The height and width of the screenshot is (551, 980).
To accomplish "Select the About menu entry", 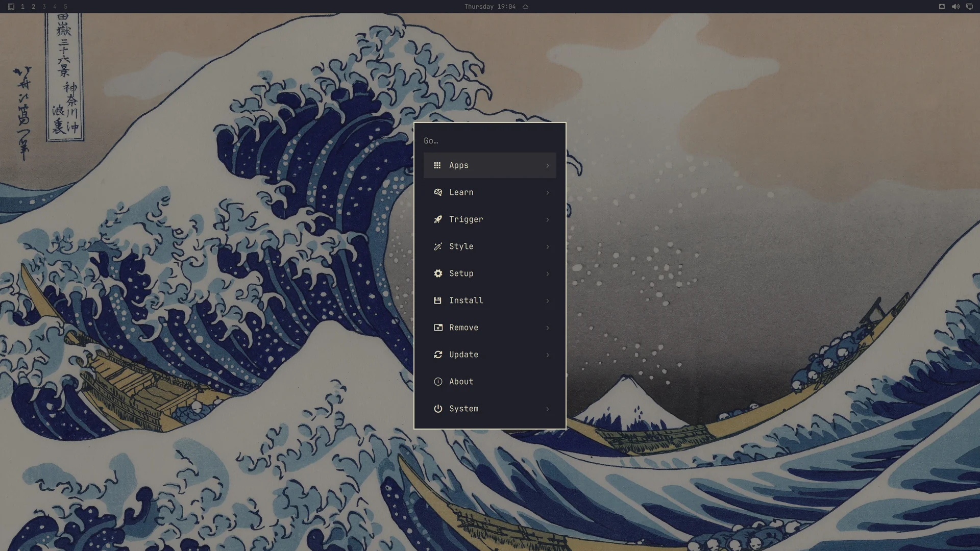I will pos(490,382).
